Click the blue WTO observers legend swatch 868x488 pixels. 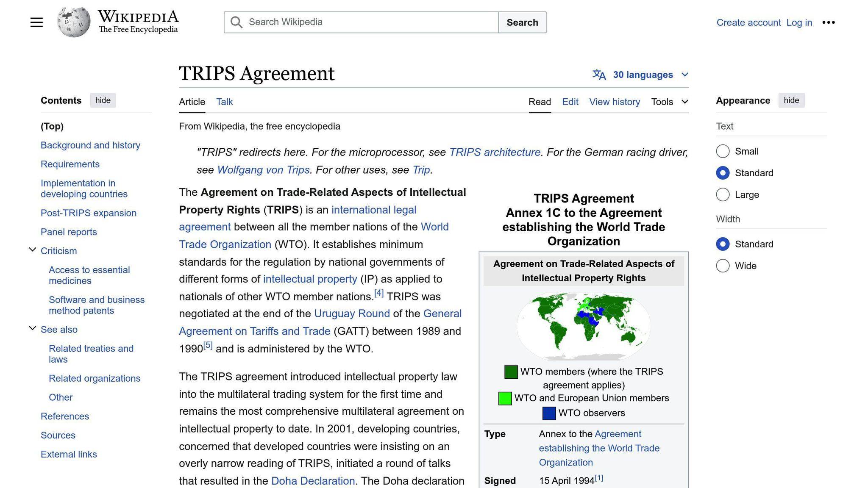point(549,413)
